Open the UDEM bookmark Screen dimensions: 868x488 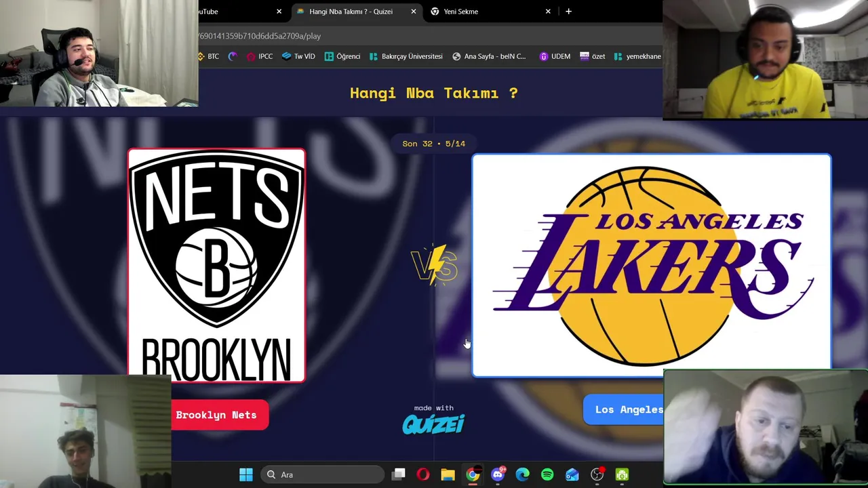pos(555,56)
